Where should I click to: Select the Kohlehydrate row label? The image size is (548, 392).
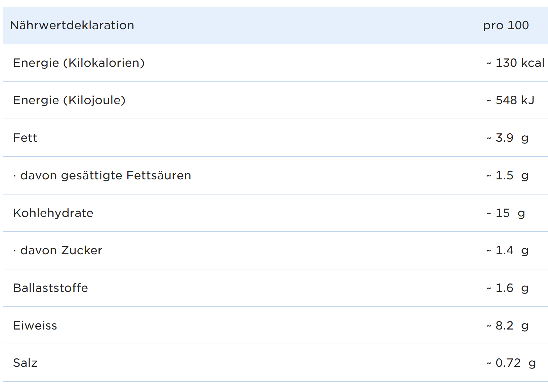coord(53,213)
